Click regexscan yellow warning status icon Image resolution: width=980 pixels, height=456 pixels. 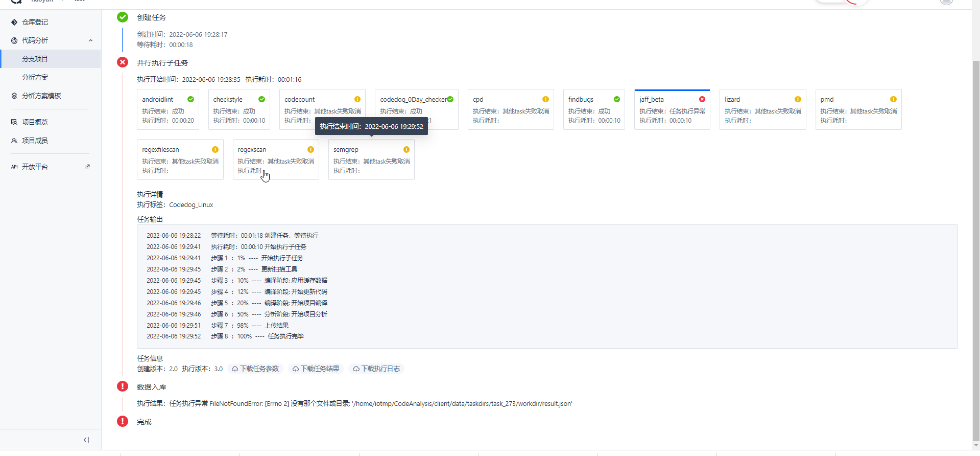310,149
